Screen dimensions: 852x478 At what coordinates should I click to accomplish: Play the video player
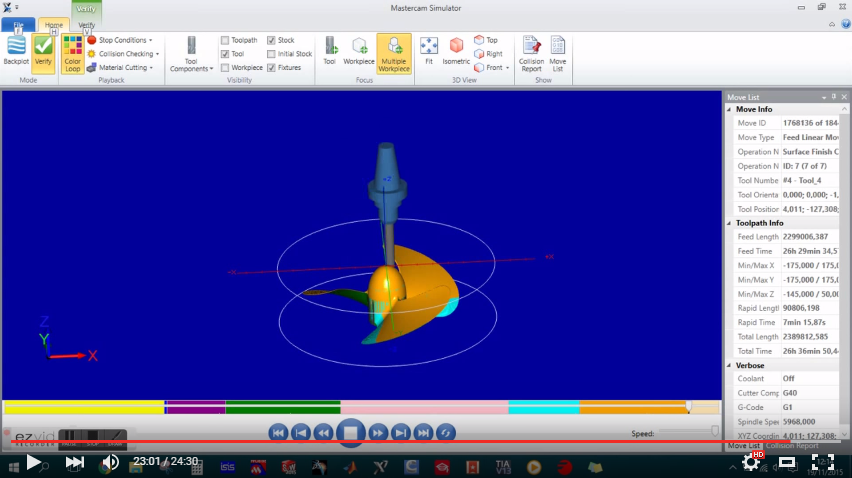click(x=33, y=462)
